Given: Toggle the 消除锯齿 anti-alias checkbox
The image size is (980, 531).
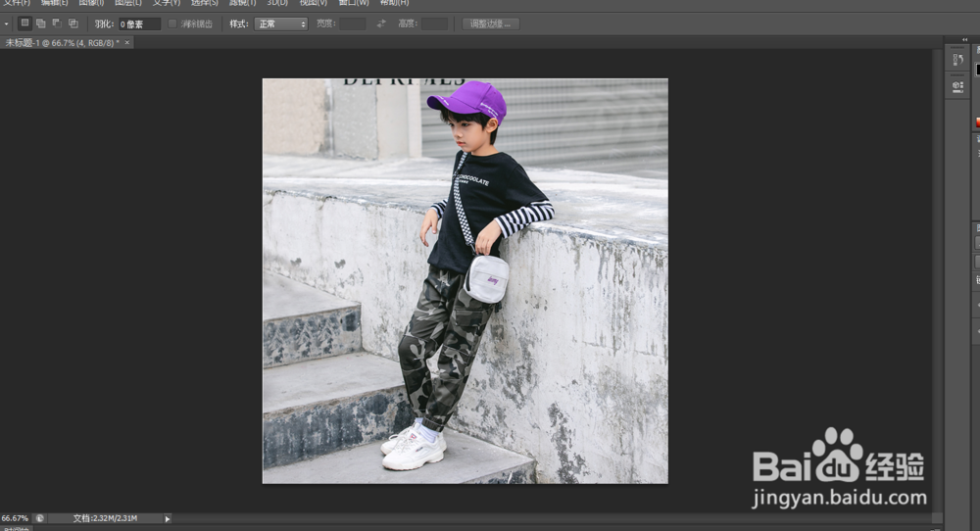Looking at the screenshot, I should (x=172, y=24).
